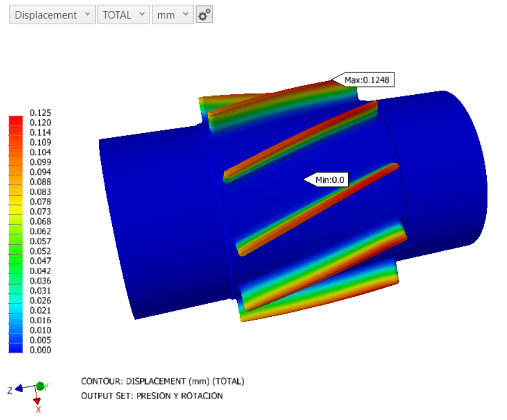Select the Min:0.0 probe label

[330, 180]
